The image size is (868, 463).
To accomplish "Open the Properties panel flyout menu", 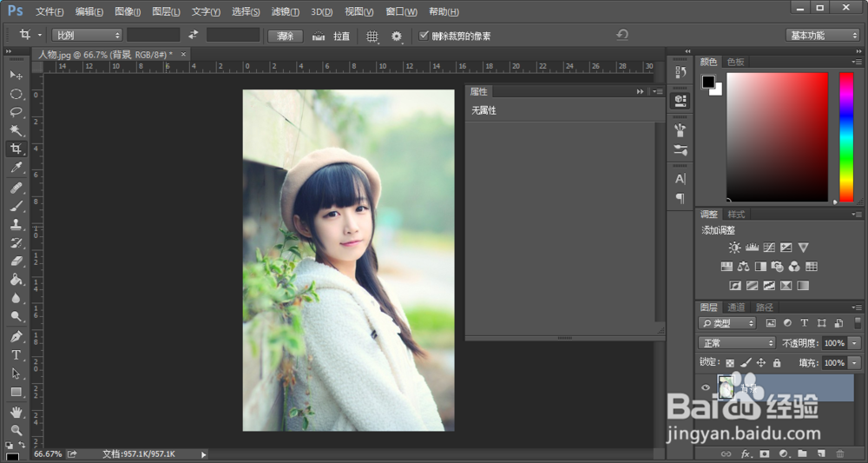I will (658, 91).
